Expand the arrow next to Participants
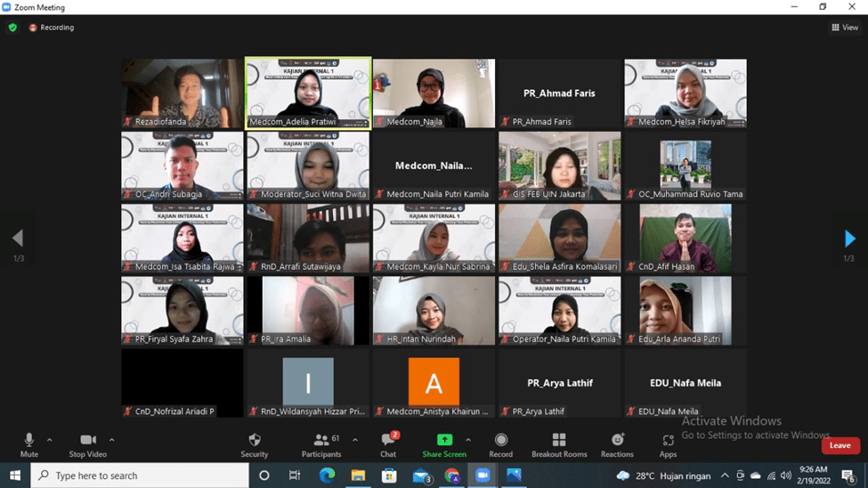Viewport: 868px width, 488px height. 355,439
